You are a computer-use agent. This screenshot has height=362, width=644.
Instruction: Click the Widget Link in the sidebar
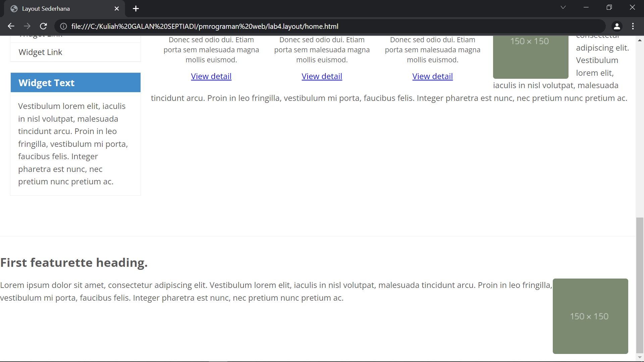[40, 52]
